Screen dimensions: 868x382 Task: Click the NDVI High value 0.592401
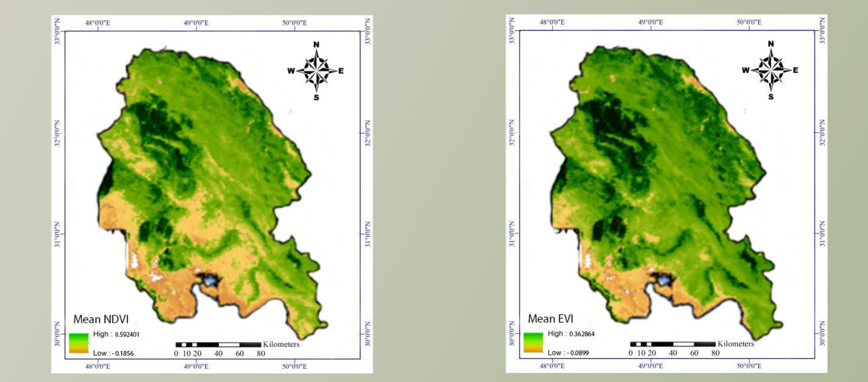click(127, 334)
